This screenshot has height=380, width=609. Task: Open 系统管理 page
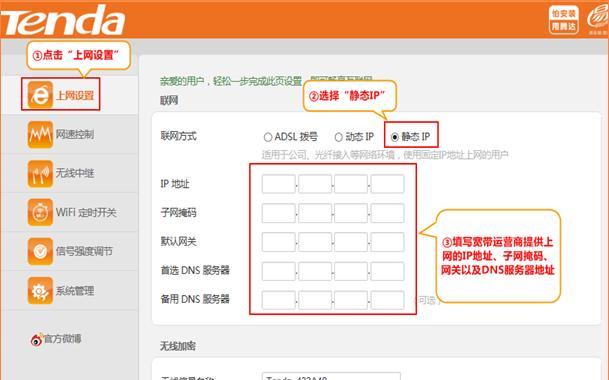click(x=75, y=291)
